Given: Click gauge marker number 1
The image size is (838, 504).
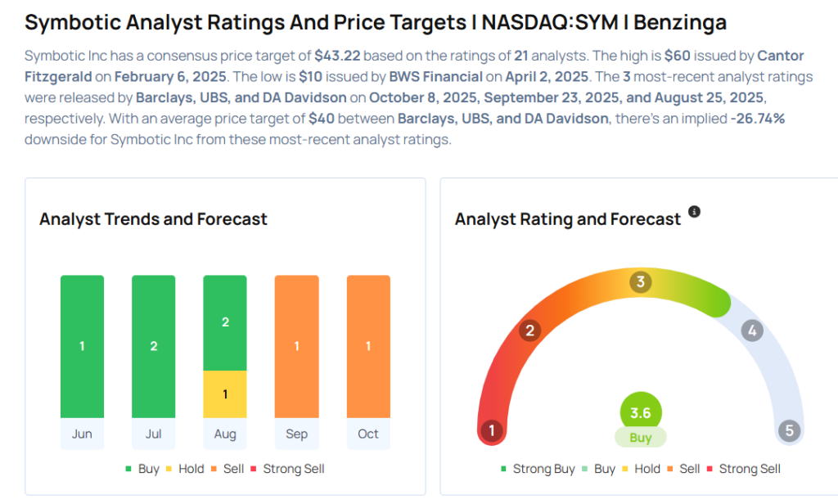Looking at the screenshot, I should point(492,430).
